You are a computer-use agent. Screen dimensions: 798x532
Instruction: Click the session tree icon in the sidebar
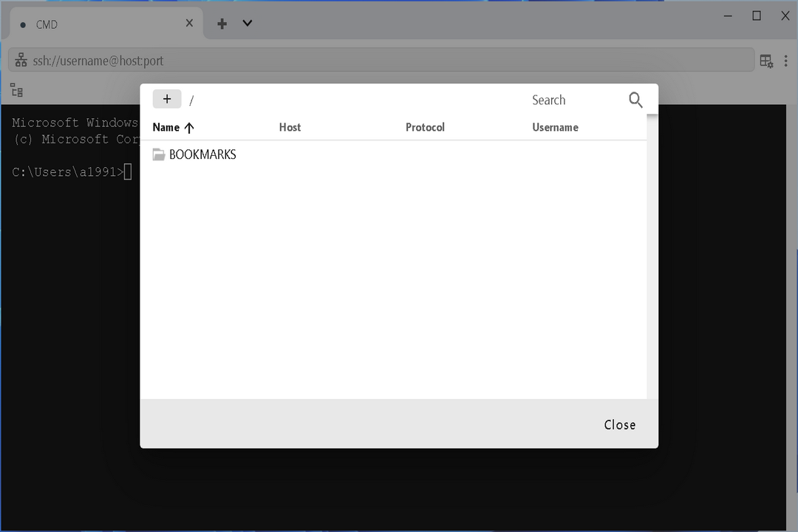coord(16,89)
